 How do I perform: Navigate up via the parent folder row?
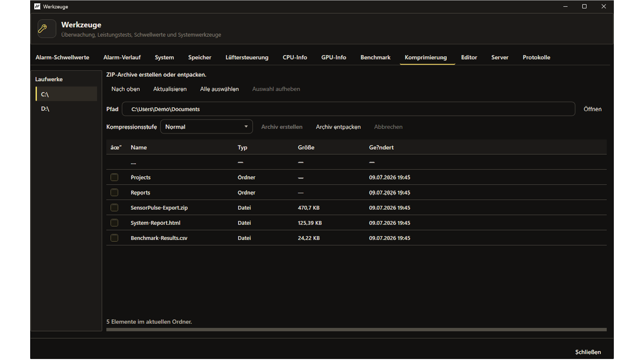[356, 162]
